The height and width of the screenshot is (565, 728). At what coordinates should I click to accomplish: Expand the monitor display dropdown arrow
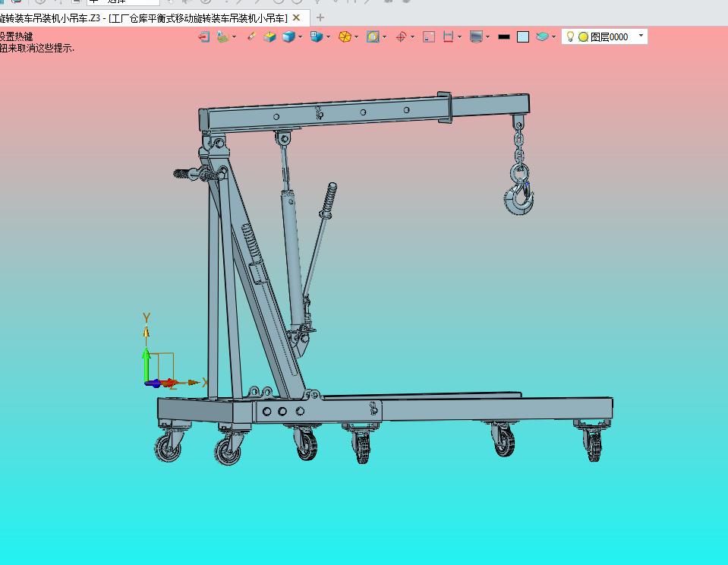(x=487, y=36)
